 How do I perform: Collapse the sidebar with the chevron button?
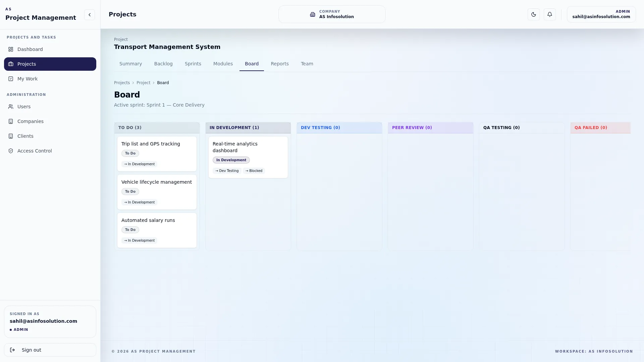pyautogui.click(x=90, y=15)
